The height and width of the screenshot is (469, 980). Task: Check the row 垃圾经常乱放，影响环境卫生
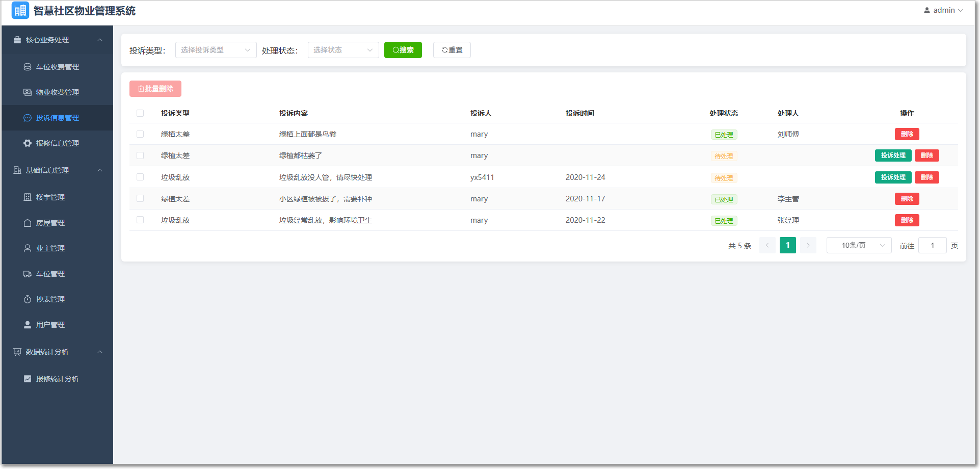140,220
